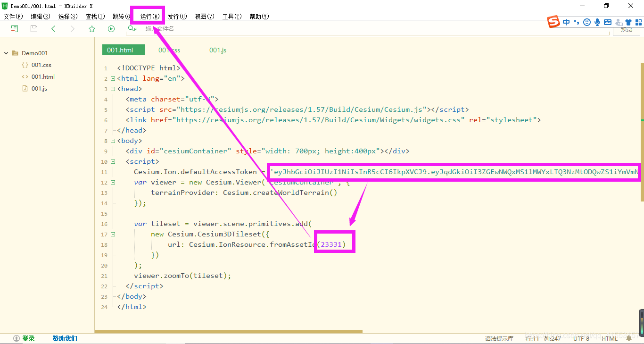This screenshot has width=644, height=344.
Task: Select 001.html in the project tree
Action: (x=43, y=77)
